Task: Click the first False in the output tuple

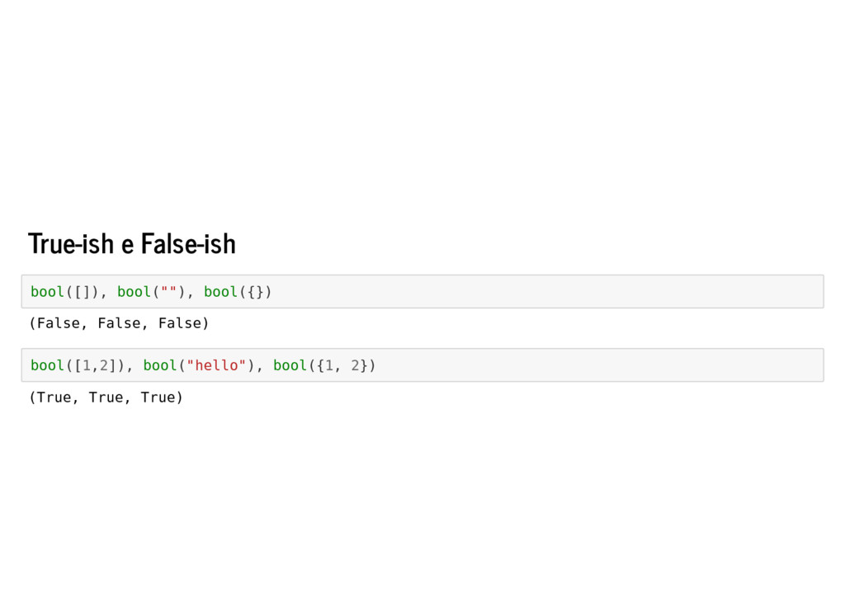Action: pos(59,323)
